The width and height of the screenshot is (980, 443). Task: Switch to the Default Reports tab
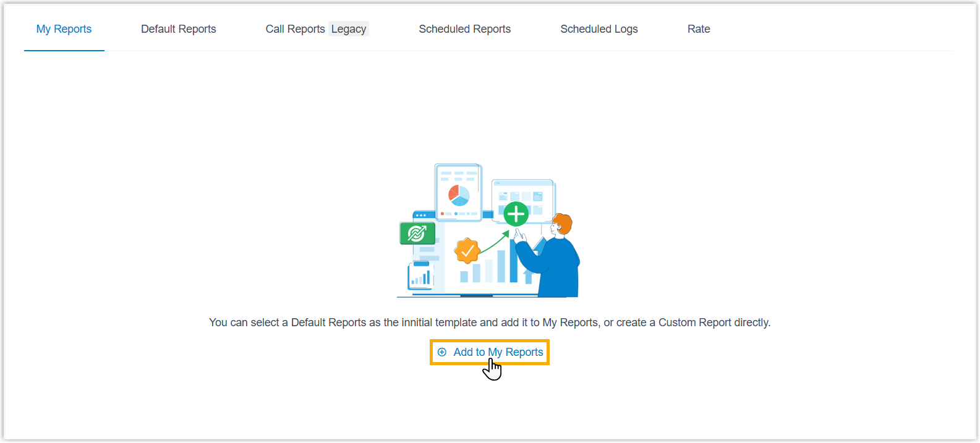pos(178,29)
